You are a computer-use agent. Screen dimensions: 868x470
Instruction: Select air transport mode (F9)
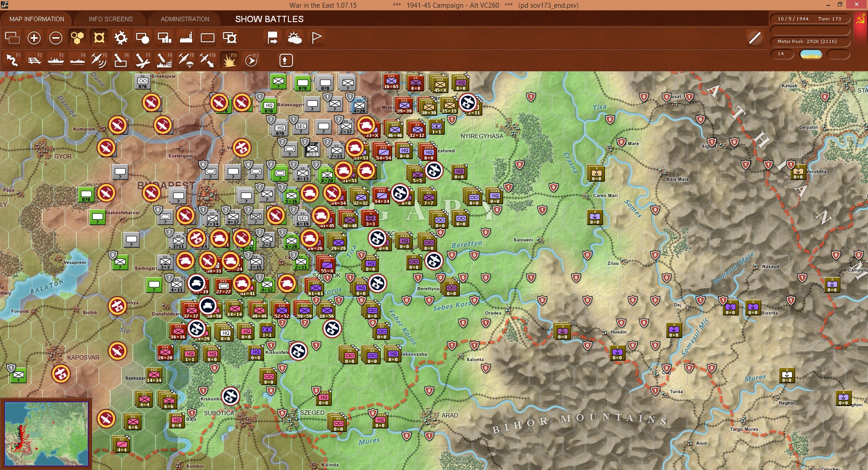coord(186,60)
